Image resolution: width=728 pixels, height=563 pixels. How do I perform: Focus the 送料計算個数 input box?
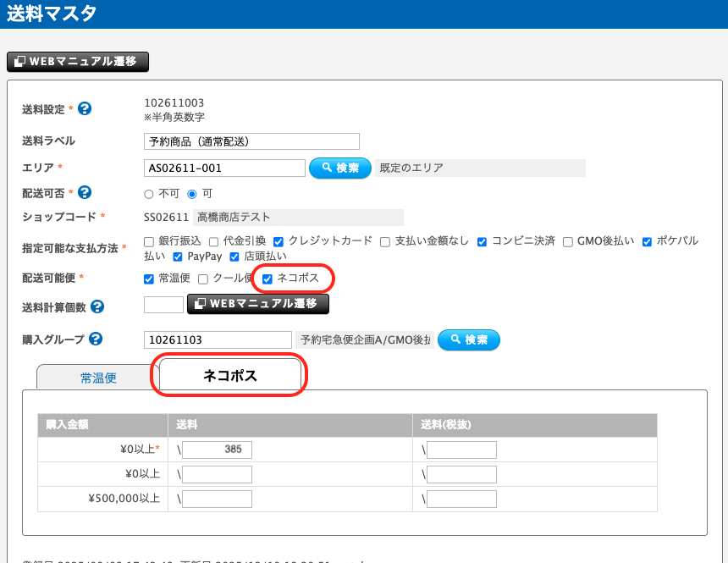(163, 305)
